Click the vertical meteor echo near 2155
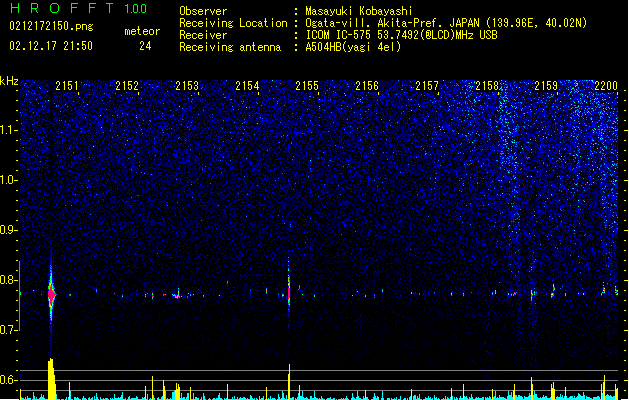This screenshot has height=400, width=629. (x=289, y=292)
